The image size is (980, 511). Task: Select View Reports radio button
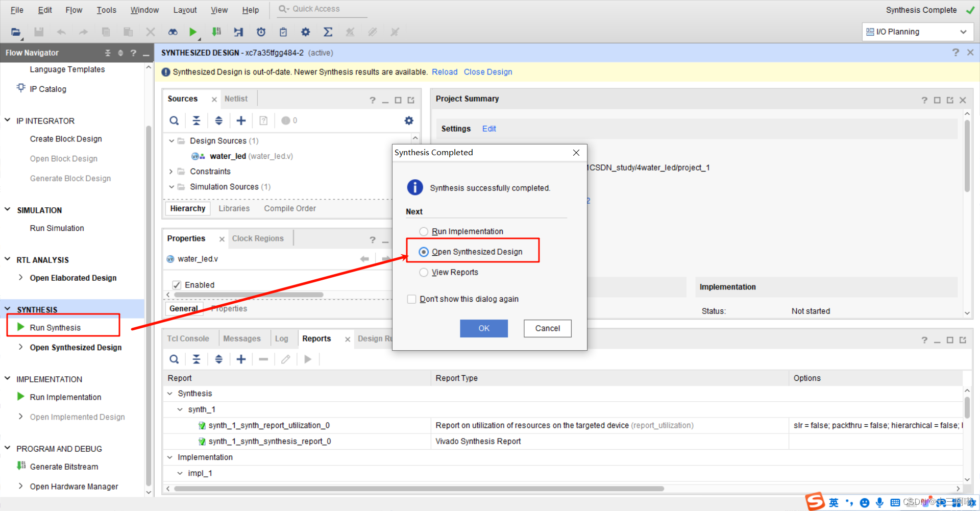(x=424, y=273)
